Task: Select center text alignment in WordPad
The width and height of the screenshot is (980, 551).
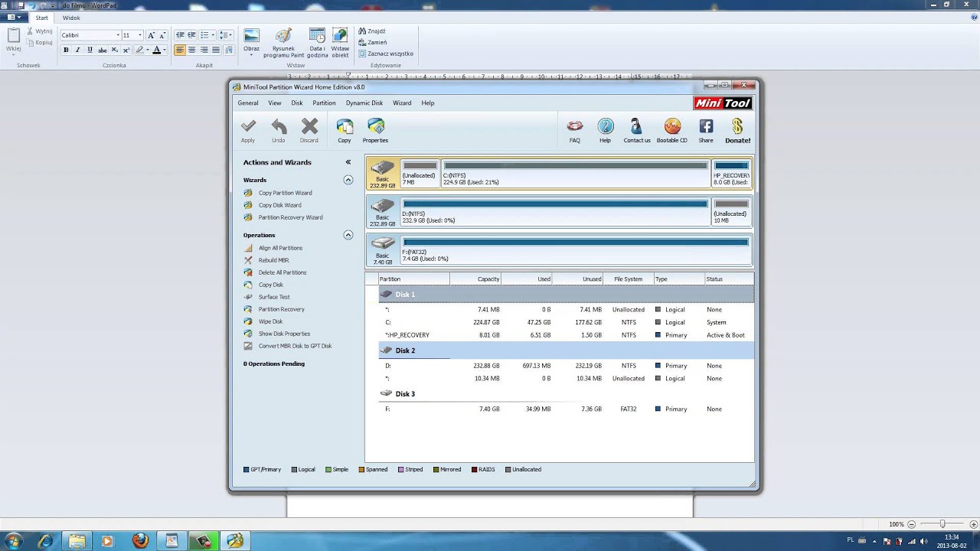Action: pyautogui.click(x=192, y=50)
